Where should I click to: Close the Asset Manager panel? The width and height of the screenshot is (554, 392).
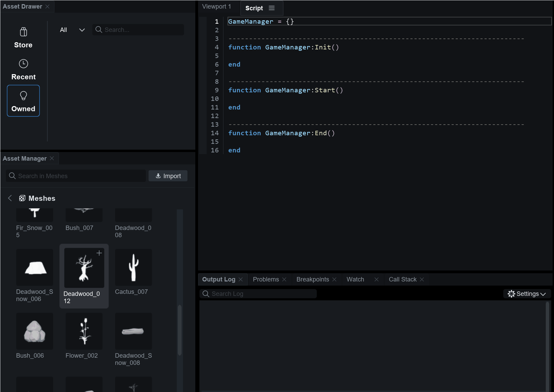(52, 158)
